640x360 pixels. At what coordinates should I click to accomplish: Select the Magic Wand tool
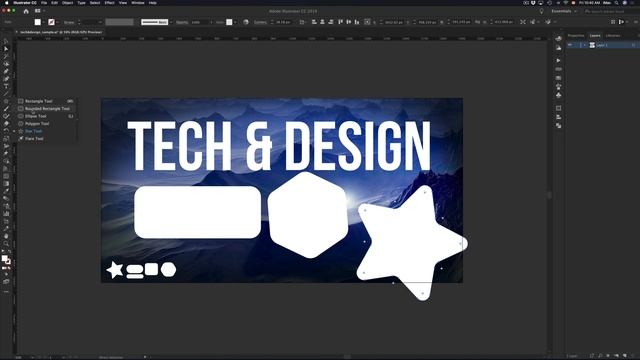pos(6,56)
